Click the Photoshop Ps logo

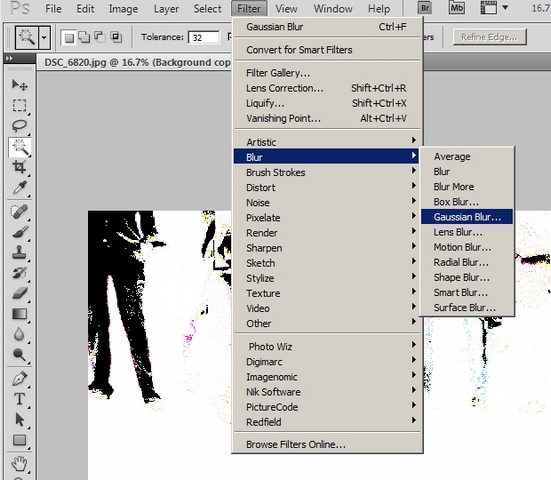point(20,8)
